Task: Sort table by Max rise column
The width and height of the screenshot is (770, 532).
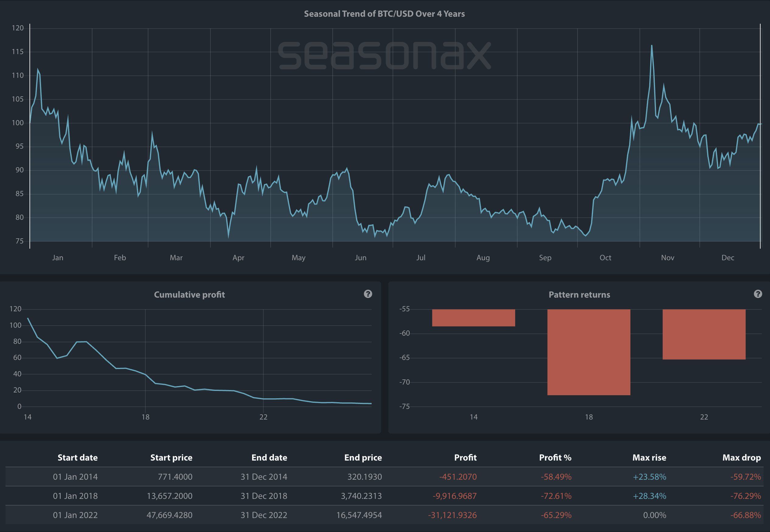Action: pos(649,457)
